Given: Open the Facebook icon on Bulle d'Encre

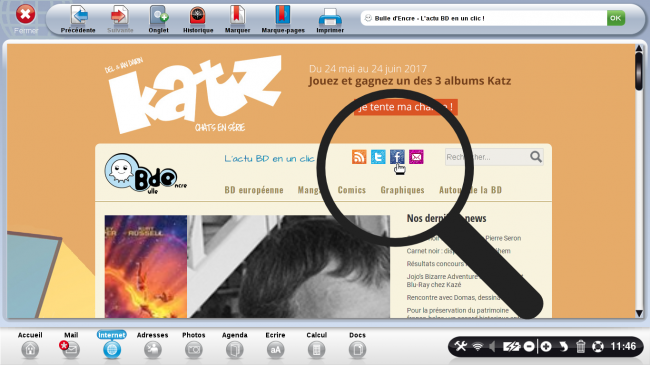Looking at the screenshot, I should 397,157.
